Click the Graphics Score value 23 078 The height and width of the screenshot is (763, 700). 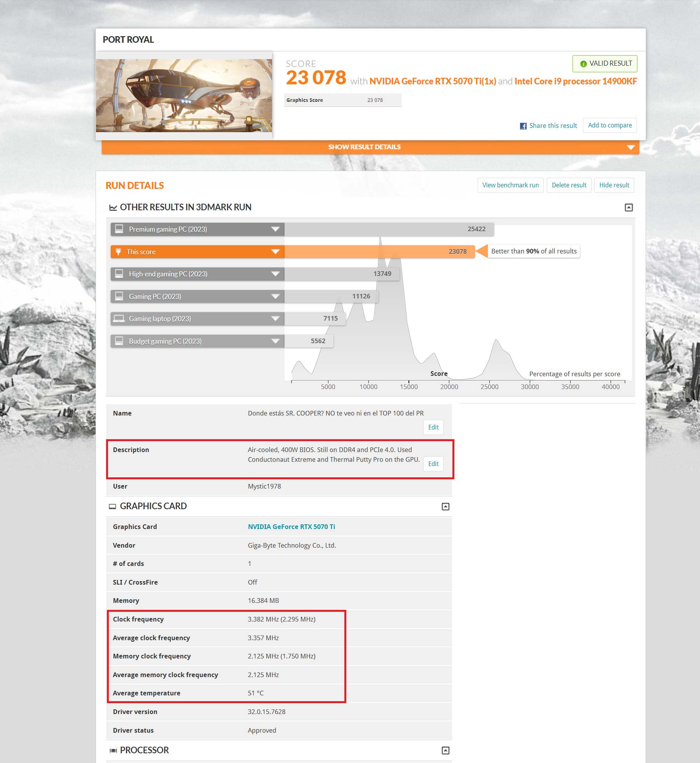[375, 100]
